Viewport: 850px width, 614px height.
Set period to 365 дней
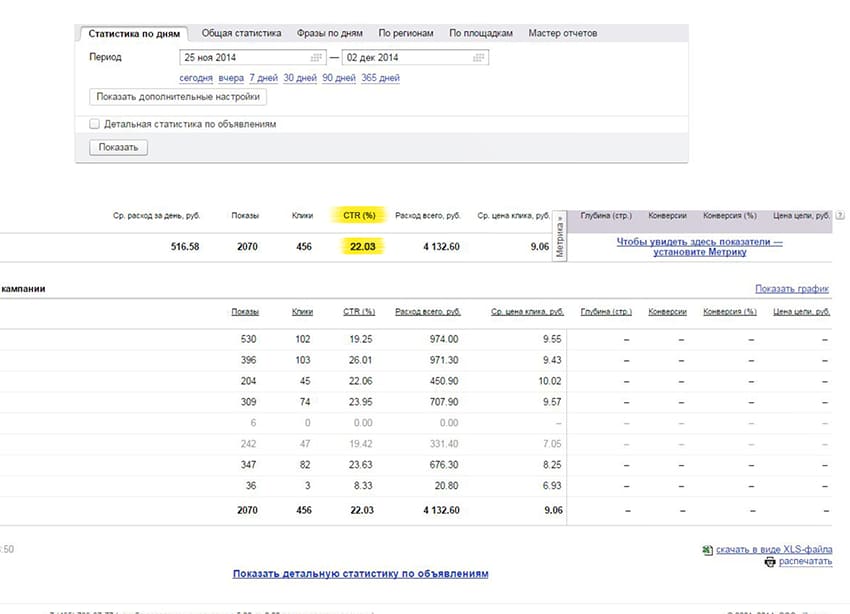tap(381, 78)
